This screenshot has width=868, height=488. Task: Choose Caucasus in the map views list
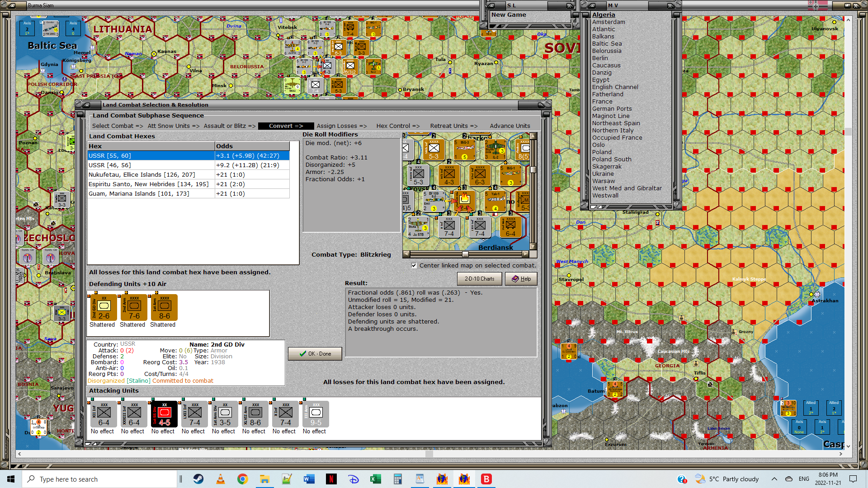click(x=606, y=66)
